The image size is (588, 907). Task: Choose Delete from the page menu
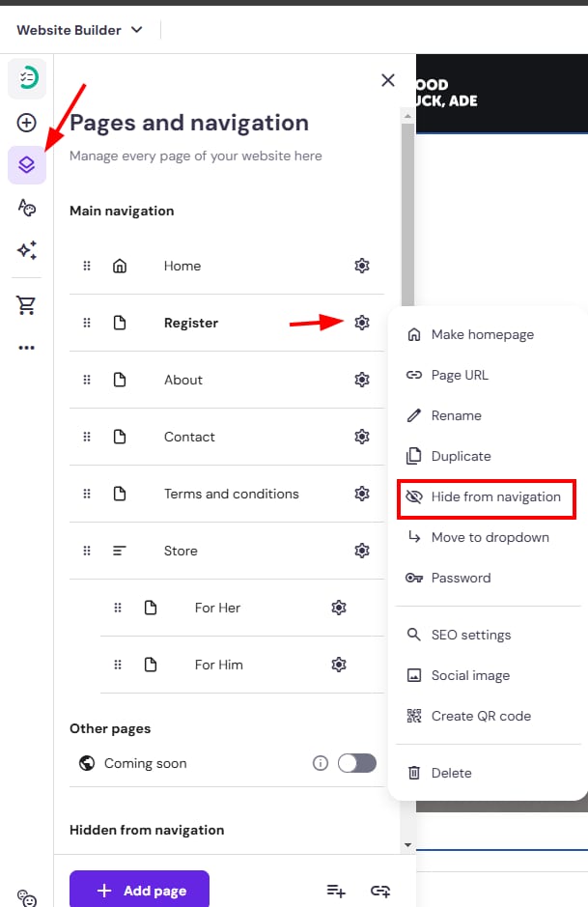451,773
